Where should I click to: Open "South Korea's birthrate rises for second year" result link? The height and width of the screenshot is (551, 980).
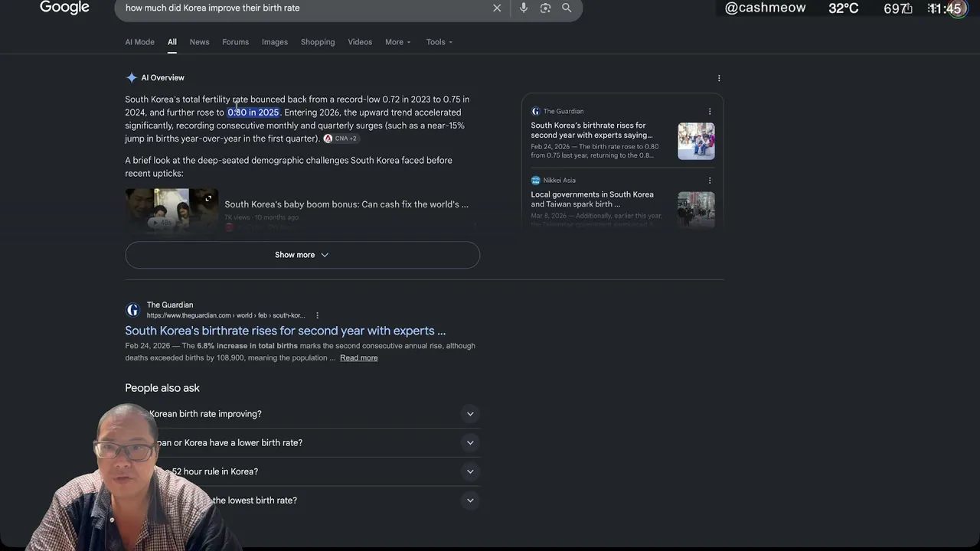285,331
